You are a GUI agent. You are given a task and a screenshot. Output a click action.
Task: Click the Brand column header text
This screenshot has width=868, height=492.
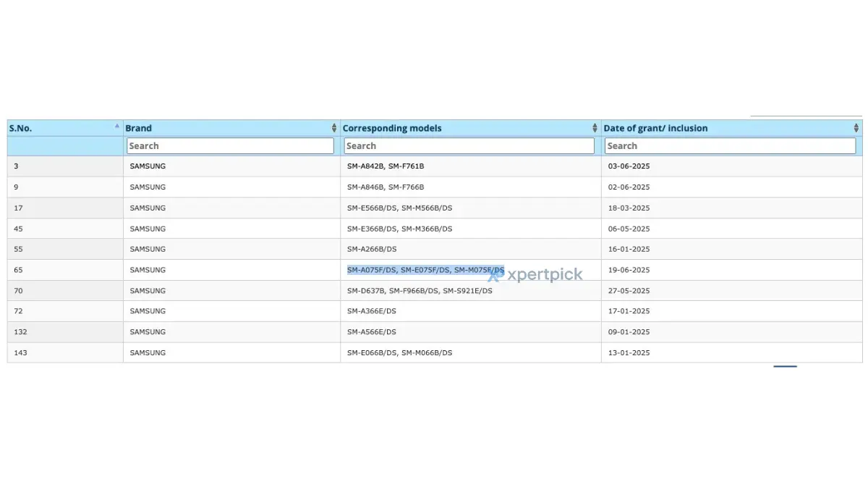coord(139,128)
